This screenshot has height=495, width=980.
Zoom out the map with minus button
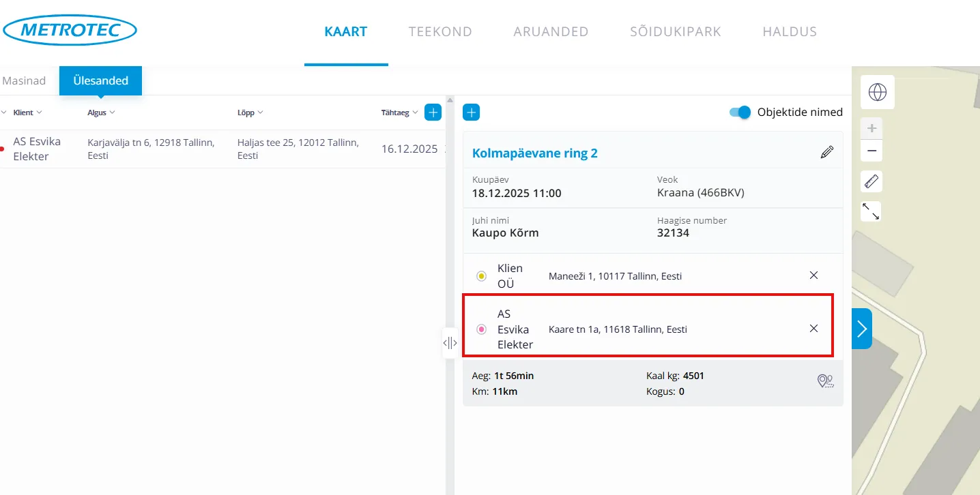click(871, 151)
